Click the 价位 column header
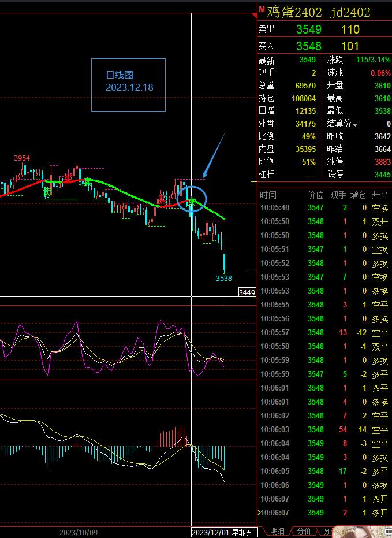392x538 pixels. (x=315, y=195)
